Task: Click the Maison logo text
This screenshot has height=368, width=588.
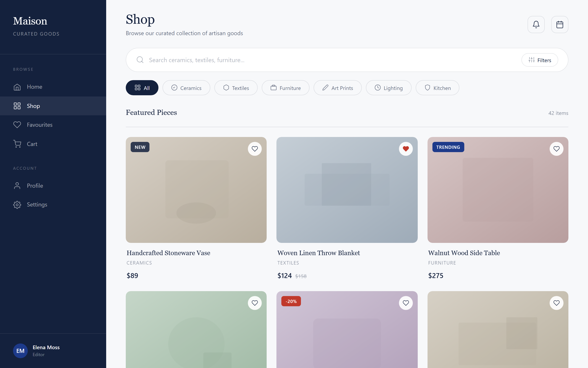Action: [30, 21]
